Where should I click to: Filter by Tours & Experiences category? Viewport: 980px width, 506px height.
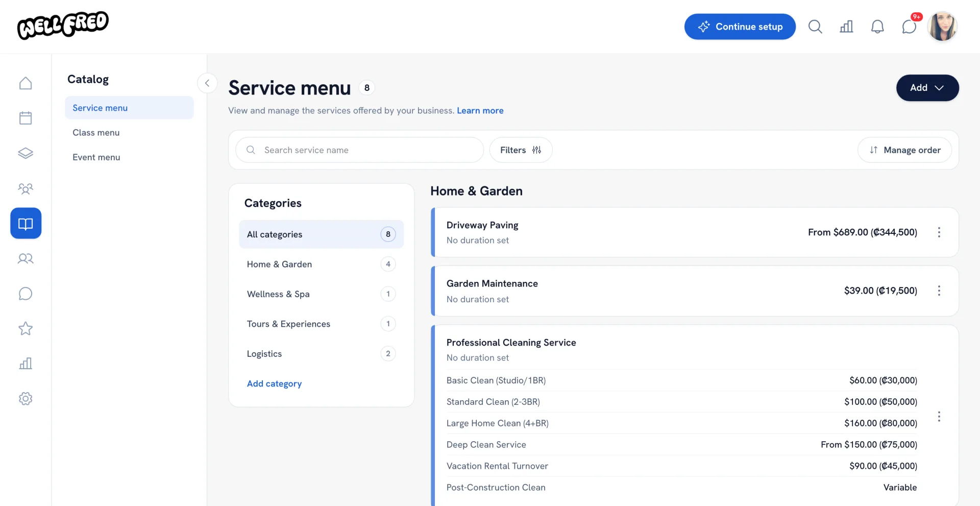click(321, 324)
